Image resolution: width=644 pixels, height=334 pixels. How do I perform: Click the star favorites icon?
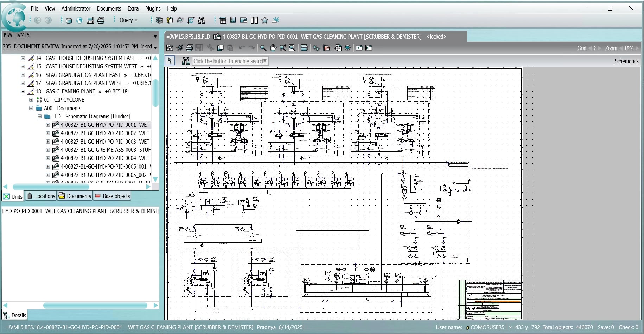pyautogui.click(x=265, y=20)
